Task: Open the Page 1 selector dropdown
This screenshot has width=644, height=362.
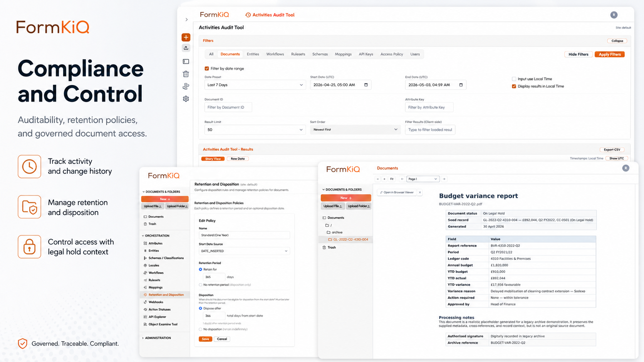Action: coord(423,179)
